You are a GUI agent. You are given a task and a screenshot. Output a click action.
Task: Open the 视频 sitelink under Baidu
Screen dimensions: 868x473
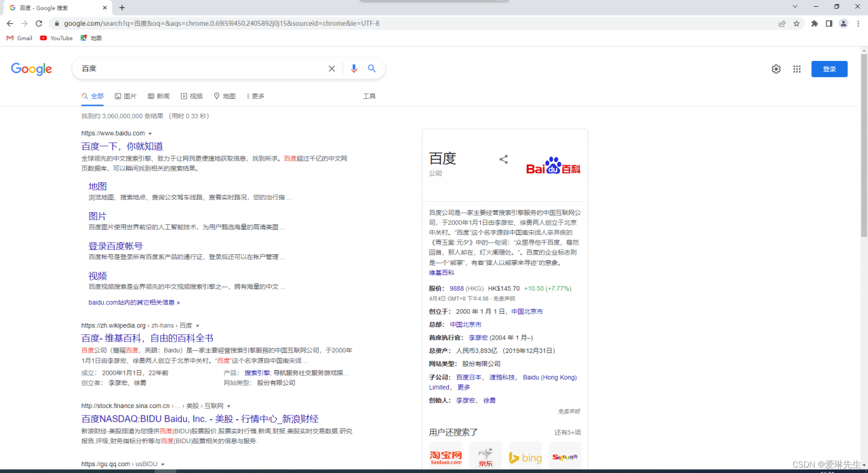click(98, 276)
